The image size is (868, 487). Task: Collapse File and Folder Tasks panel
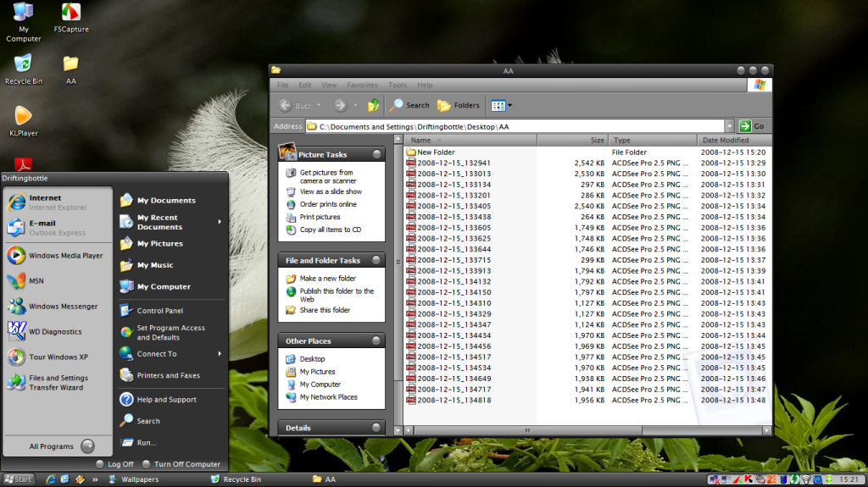point(376,259)
